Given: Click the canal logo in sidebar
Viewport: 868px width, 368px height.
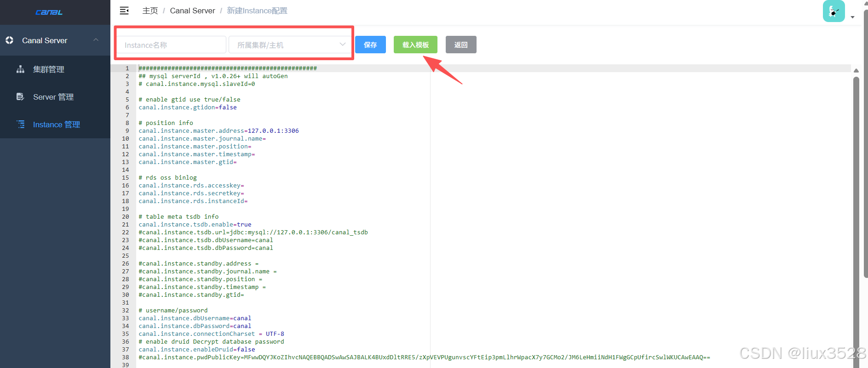Looking at the screenshot, I should click(x=49, y=12).
